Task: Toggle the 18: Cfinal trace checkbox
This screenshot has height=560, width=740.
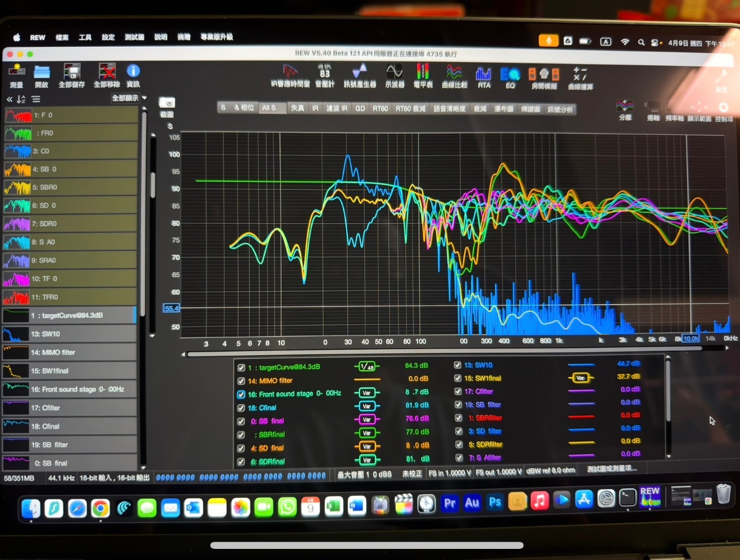Action: pos(241,407)
